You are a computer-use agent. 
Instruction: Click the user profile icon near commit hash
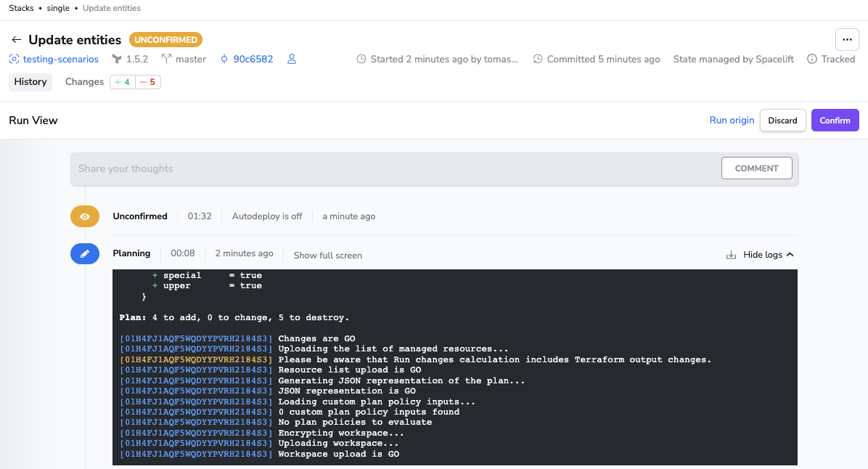[x=292, y=60]
